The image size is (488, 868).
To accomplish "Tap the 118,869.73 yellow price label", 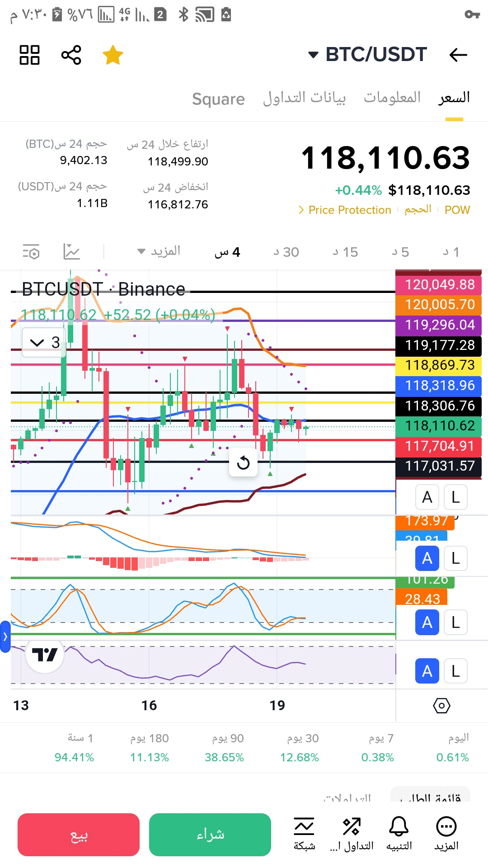I will coord(438,365).
